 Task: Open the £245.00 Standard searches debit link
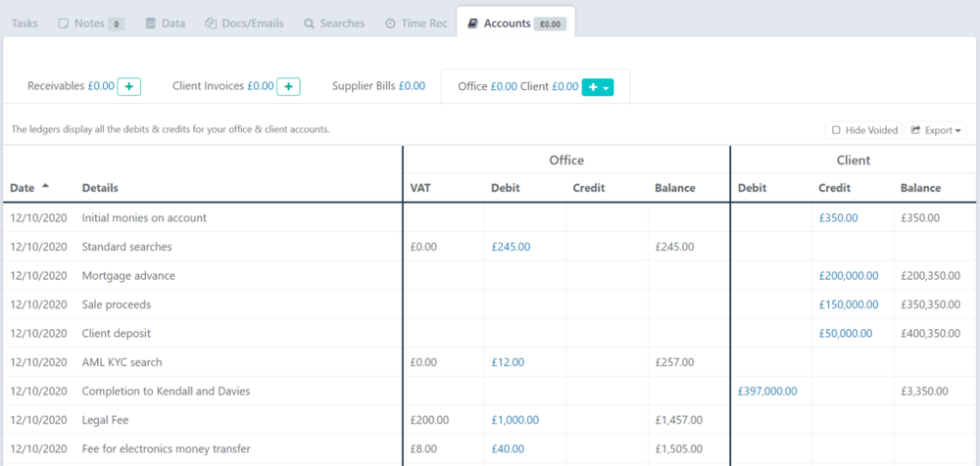511,247
